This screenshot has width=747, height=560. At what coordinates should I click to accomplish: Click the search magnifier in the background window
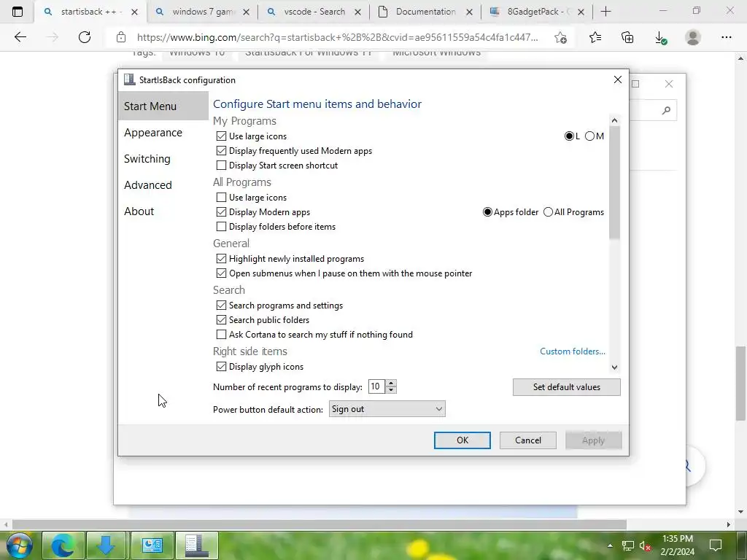click(666, 111)
